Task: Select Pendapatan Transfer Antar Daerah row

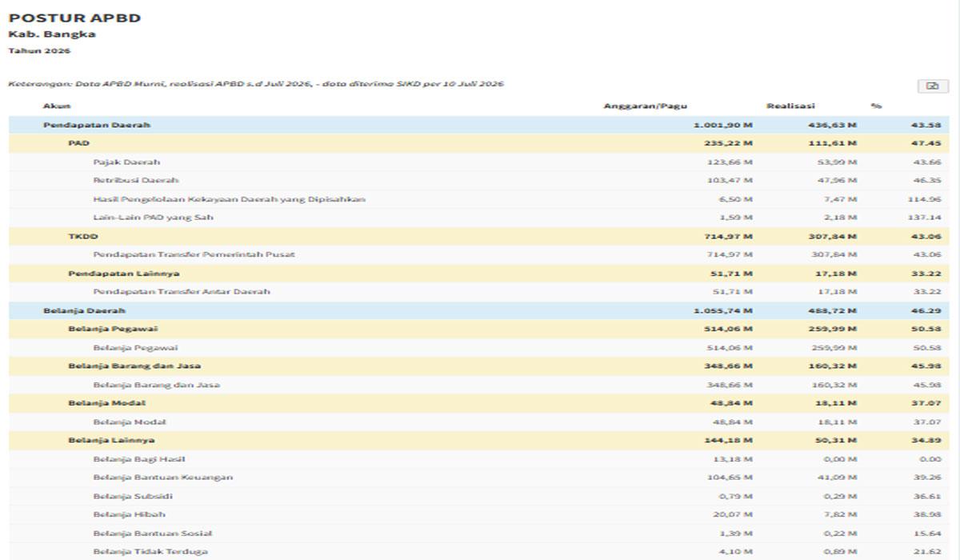Action: 479,292
